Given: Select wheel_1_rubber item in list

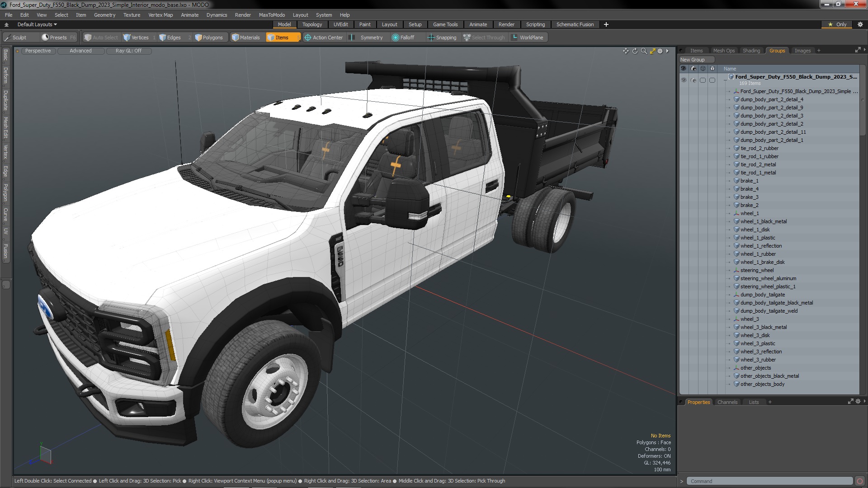Looking at the screenshot, I should click(x=758, y=254).
